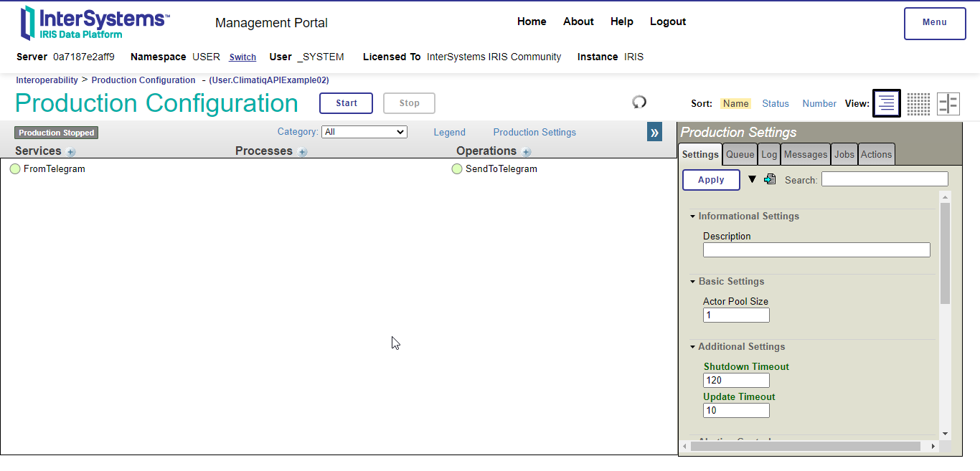This screenshot has height=471, width=980.
Task: Switch to grid monitor view icon
Action: (918, 104)
